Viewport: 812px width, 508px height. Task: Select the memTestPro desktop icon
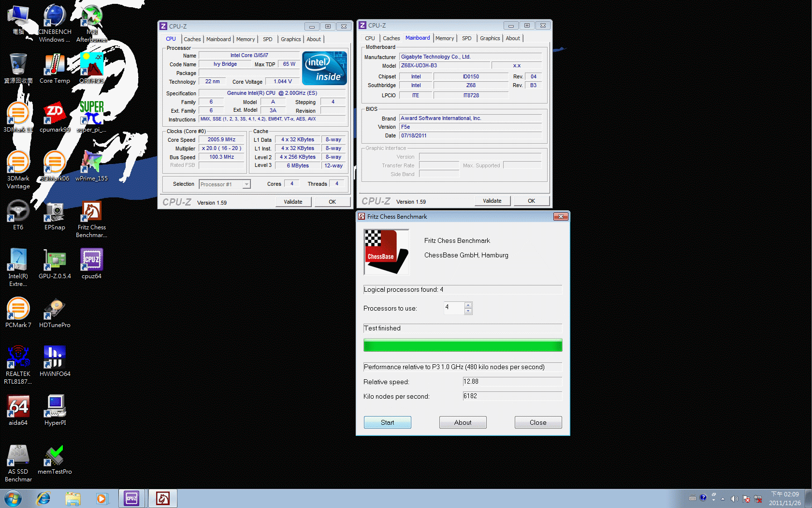coord(55,460)
